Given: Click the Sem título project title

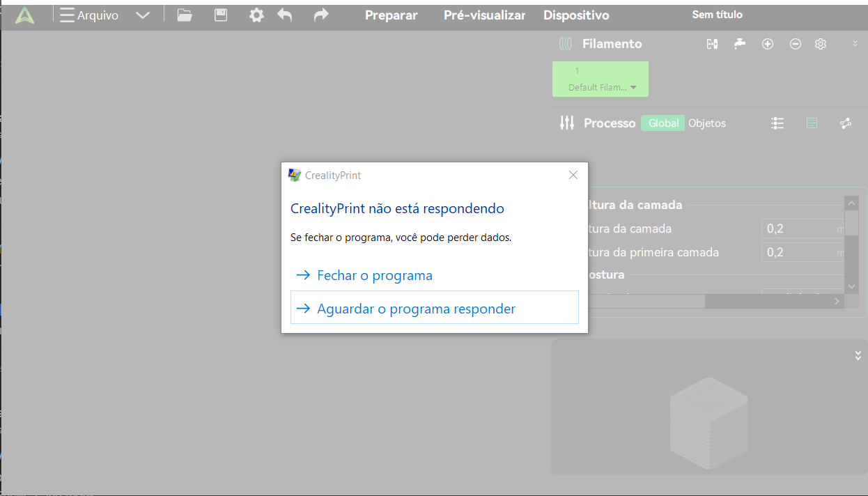Looking at the screenshot, I should click(718, 15).
